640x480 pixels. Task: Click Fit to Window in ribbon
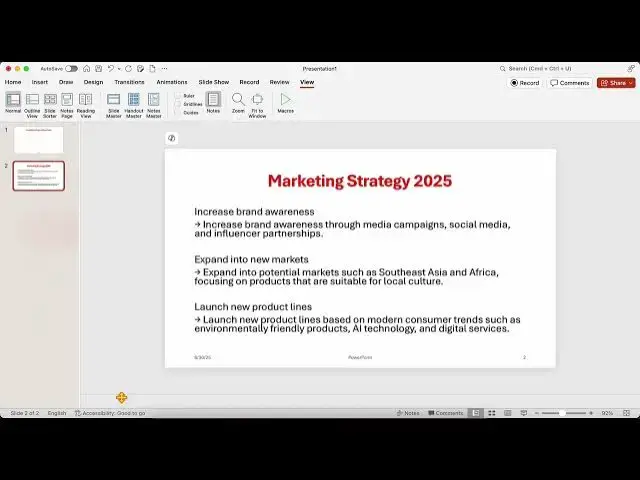(257, 105)
